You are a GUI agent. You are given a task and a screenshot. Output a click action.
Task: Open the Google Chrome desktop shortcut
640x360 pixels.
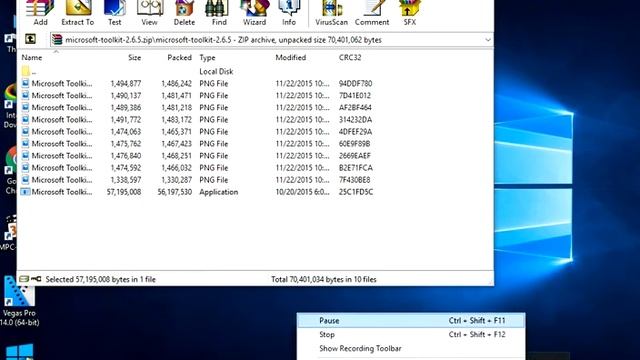point(10,171)
